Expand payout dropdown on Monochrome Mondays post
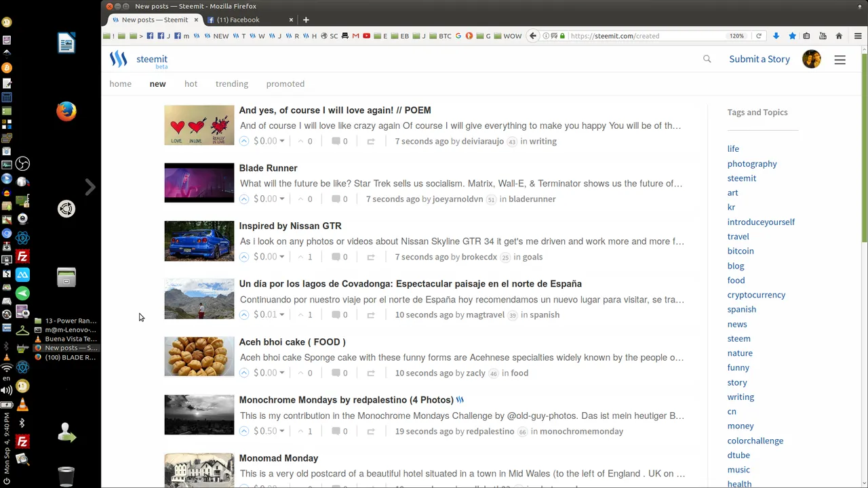 pyautogui.click(x=282, y=431)
